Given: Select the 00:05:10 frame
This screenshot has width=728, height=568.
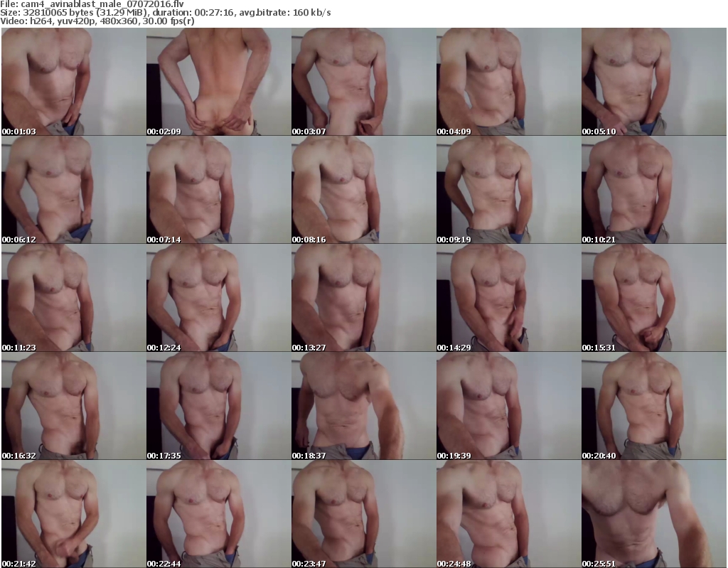Looking at the screenshot, I should pos(654,81).
